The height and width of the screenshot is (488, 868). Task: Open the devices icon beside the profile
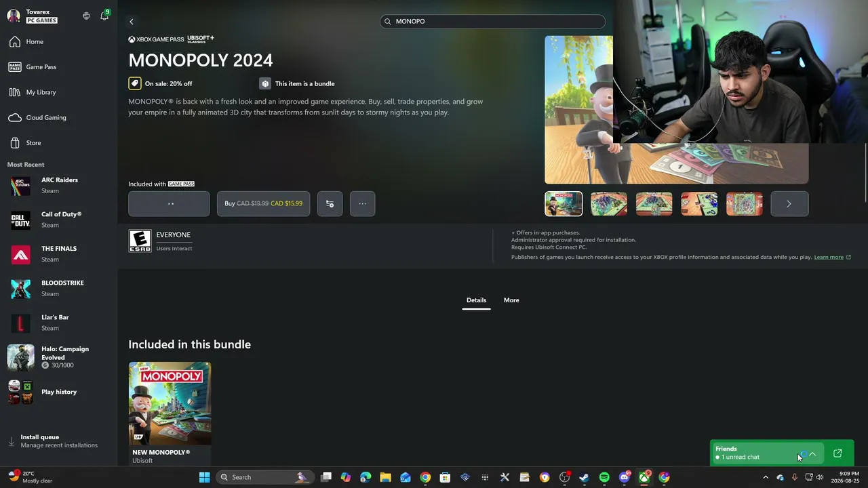click(86, 16)
